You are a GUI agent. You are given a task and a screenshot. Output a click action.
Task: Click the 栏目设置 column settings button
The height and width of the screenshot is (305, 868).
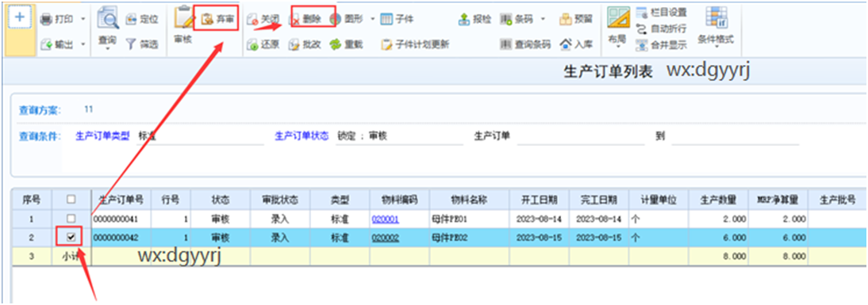(662, 12)
